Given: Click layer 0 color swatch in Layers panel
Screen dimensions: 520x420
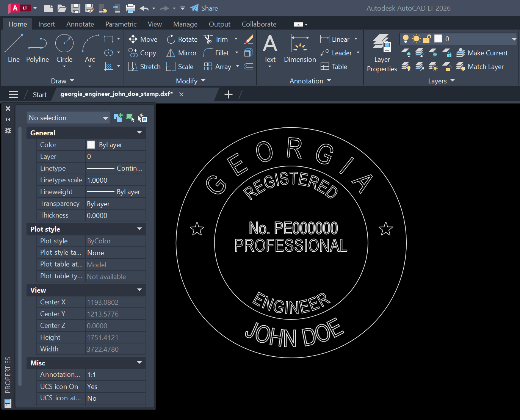Looking at the screenshot, I should point(439,39).
